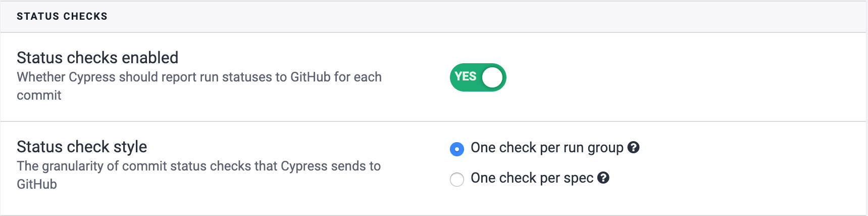Open help icon beside One check per run group
Screen dimensions: 868x216
(x=633, y=147)
